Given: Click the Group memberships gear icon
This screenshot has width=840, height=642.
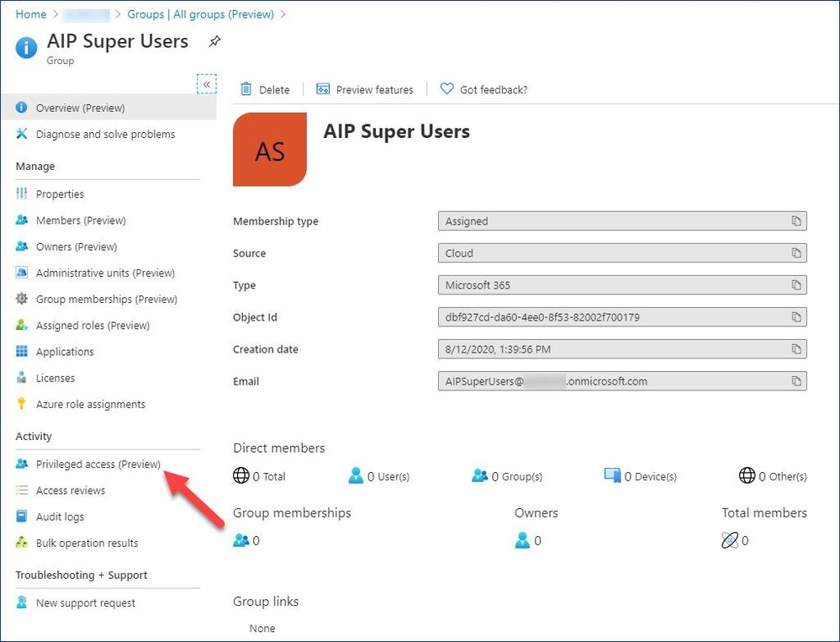Looking at the screenshot, I should [x=21, y=299].
